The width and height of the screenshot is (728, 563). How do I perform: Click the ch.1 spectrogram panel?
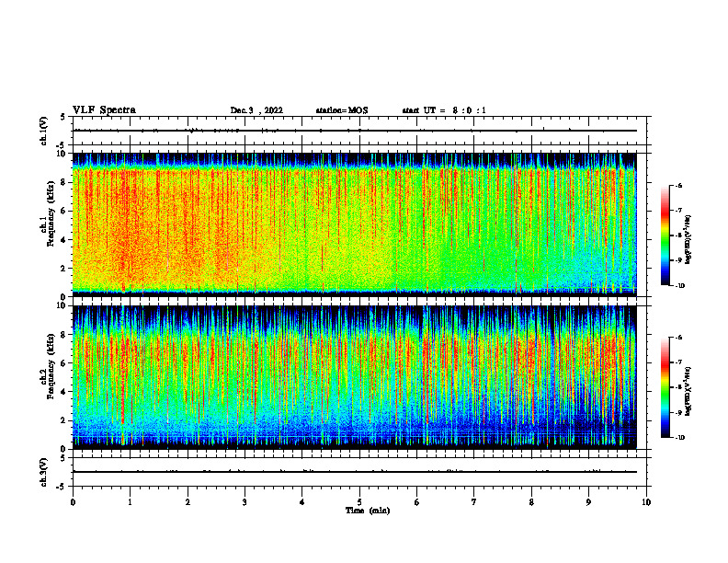[x=354, y=224]
